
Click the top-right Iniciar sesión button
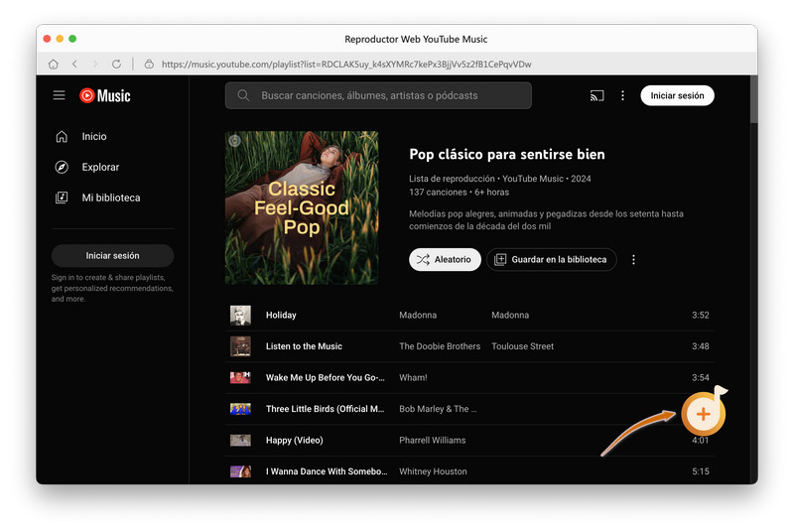click(x=677, y=95)
